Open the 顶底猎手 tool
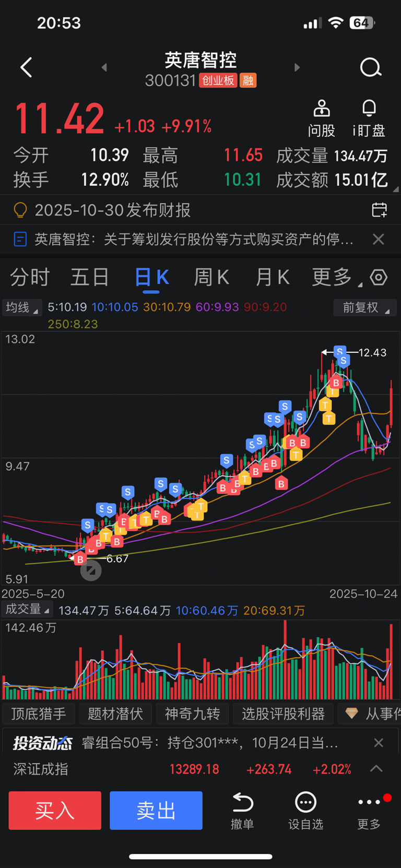Screen dimensions: 401x868 [x=39, y=714]
